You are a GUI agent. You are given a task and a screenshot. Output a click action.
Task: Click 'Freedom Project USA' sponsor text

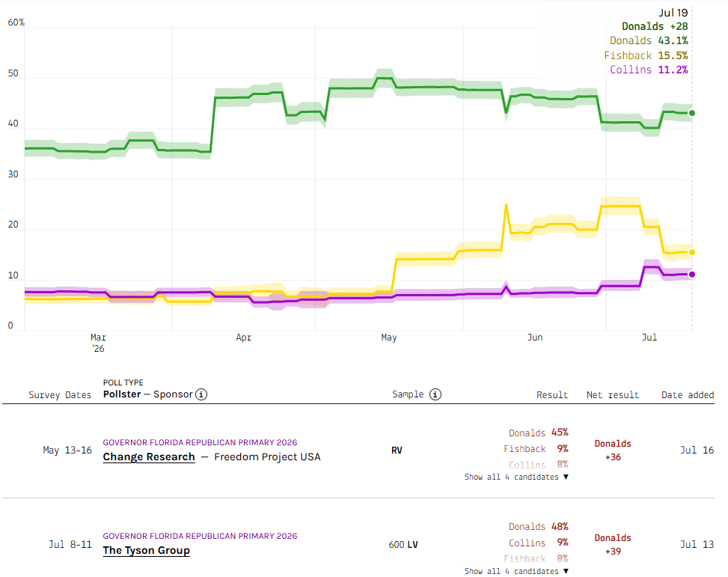267,457
